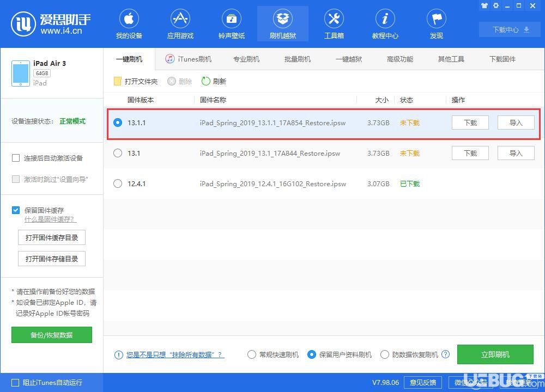Image resolution: width=545 pixels, height=392 pixels.
Task: Click the 已下载 status of firmware 12.4.1
Action: [x=410, y=183]
